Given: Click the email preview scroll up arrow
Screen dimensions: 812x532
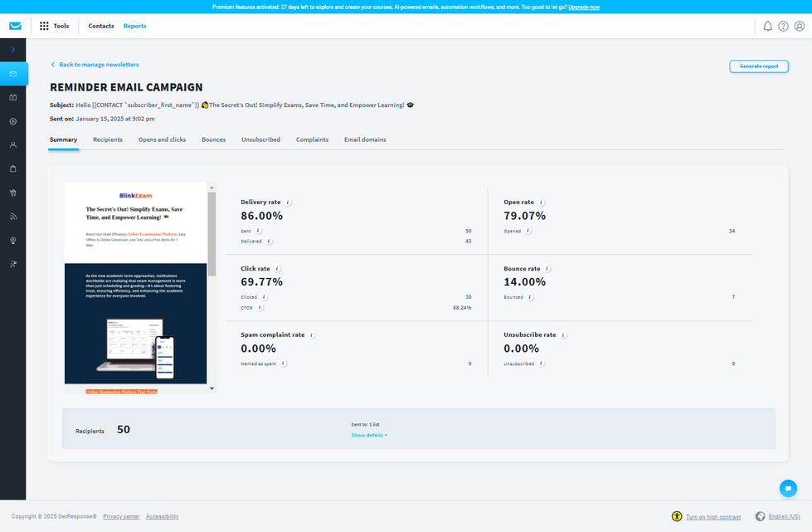Looking at the screenshot, I should coord(212,188).
